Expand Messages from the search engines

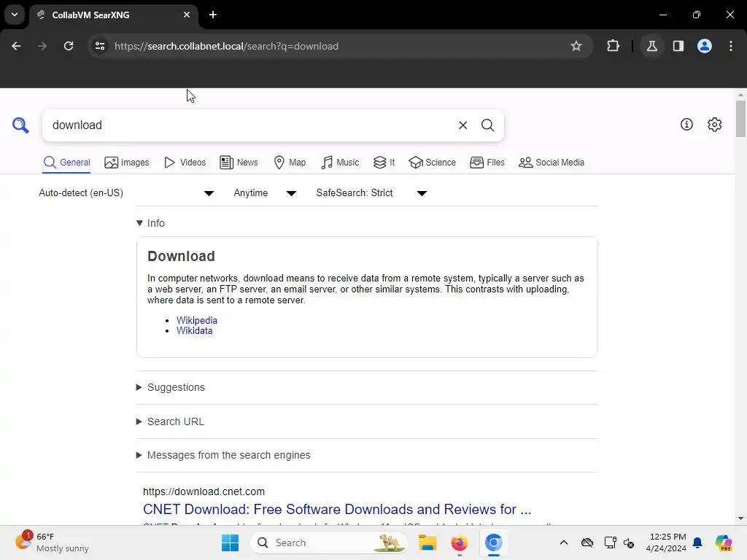tap(223, 455)
